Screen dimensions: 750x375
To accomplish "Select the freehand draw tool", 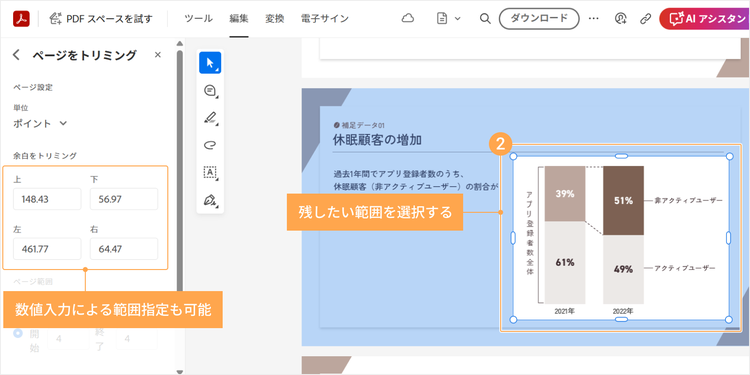I will [210, 145].
